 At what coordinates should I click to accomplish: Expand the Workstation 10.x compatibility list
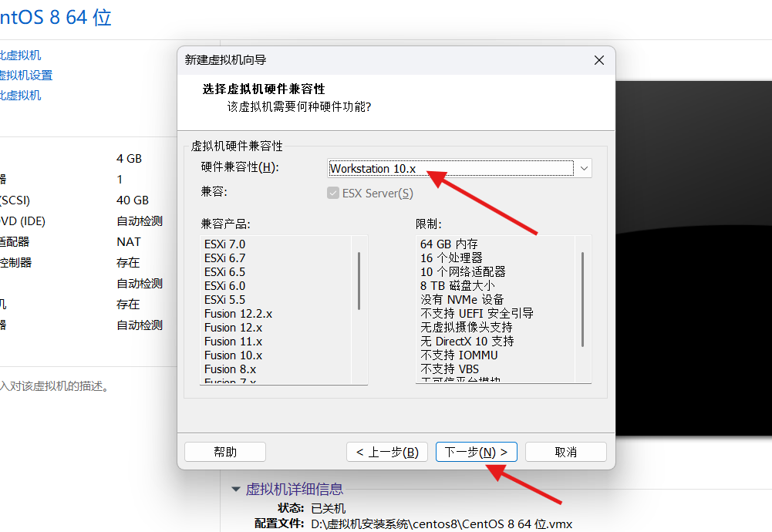coord(584,168)
